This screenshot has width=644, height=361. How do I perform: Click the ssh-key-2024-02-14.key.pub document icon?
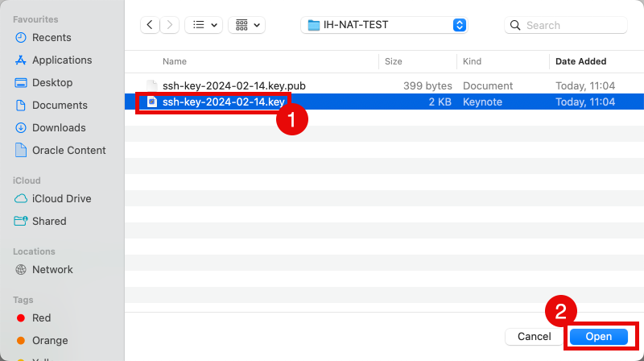click(152, 85)
